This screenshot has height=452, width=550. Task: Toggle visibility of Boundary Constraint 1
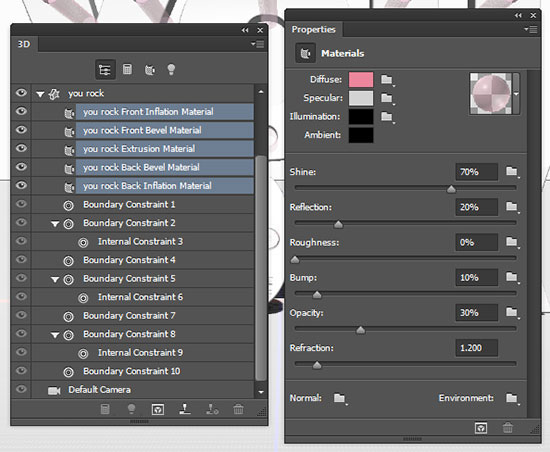(21, 204)
